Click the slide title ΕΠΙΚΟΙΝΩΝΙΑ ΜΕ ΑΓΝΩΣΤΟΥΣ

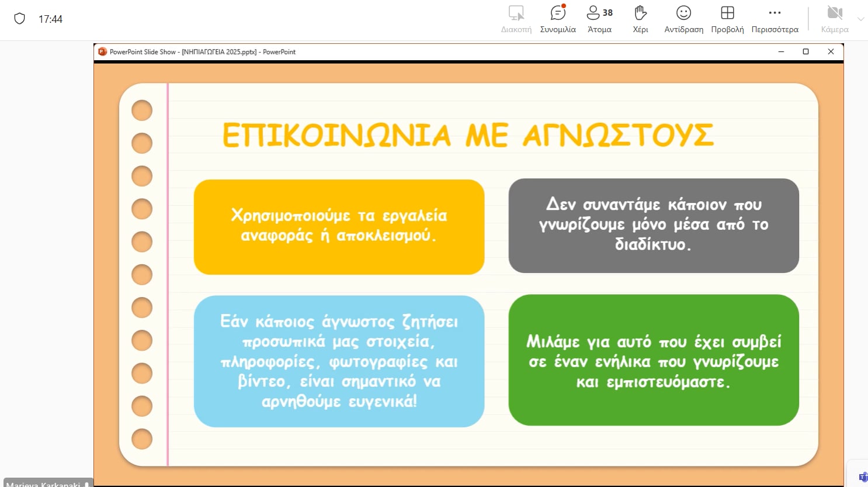467,136
